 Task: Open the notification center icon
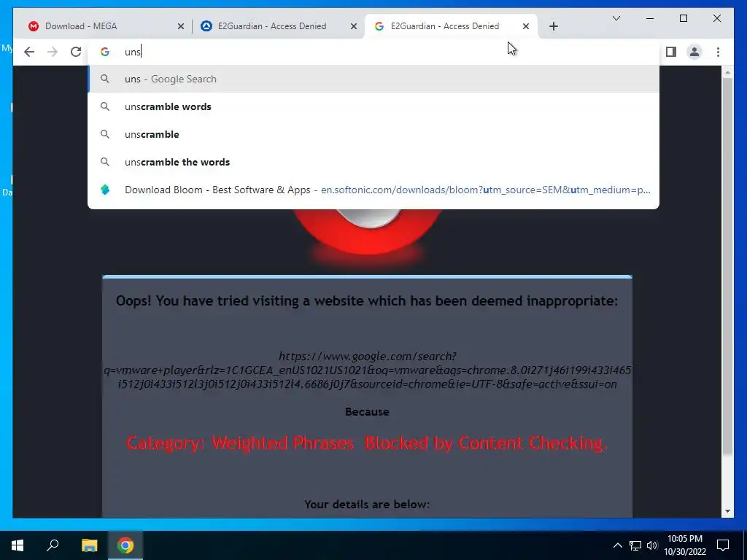pos(723,545)
